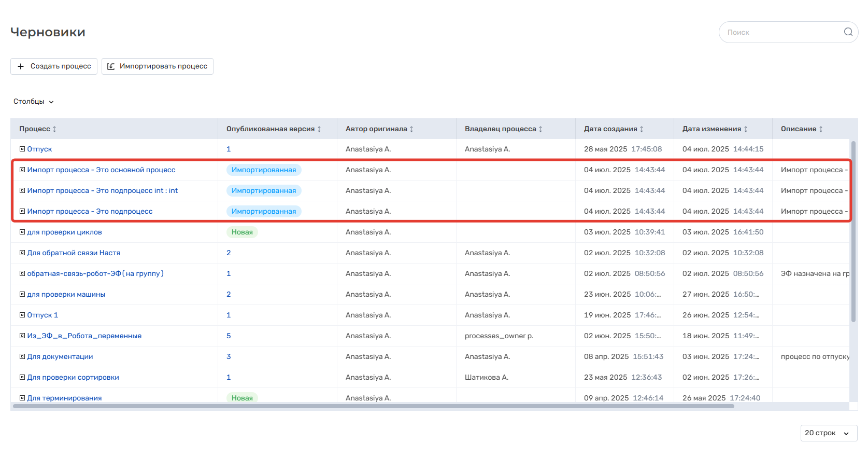Open the Столбцы columns dropdown
This screenshot has height=457, width=868.
point(34,102)
